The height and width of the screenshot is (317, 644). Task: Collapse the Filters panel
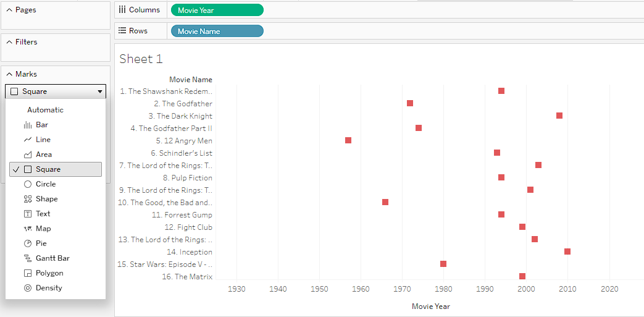[9, 42]
